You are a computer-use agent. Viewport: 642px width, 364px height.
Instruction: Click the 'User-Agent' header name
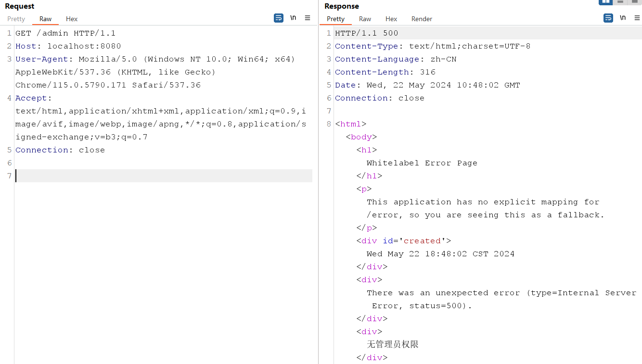(42, 59)
